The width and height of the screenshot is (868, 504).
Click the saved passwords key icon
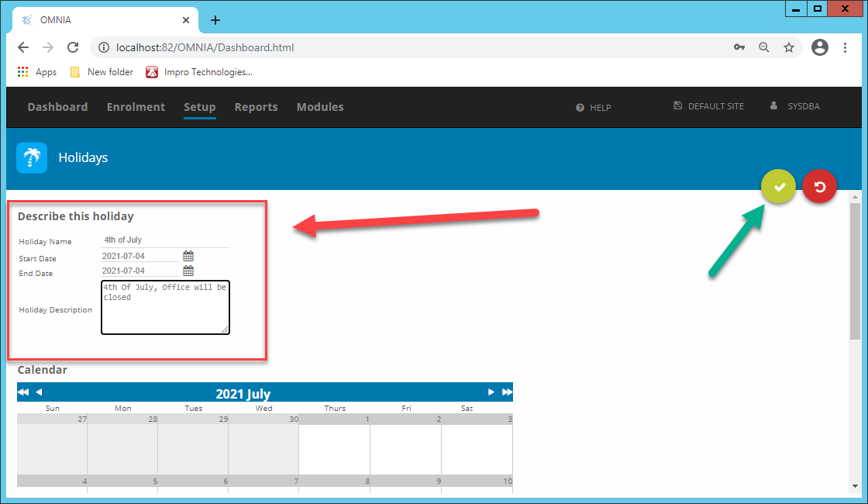(x=739, y=47)
